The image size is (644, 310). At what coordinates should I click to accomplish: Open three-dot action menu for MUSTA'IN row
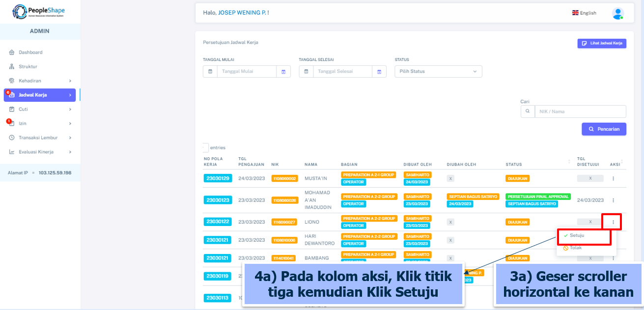point(613,178)
